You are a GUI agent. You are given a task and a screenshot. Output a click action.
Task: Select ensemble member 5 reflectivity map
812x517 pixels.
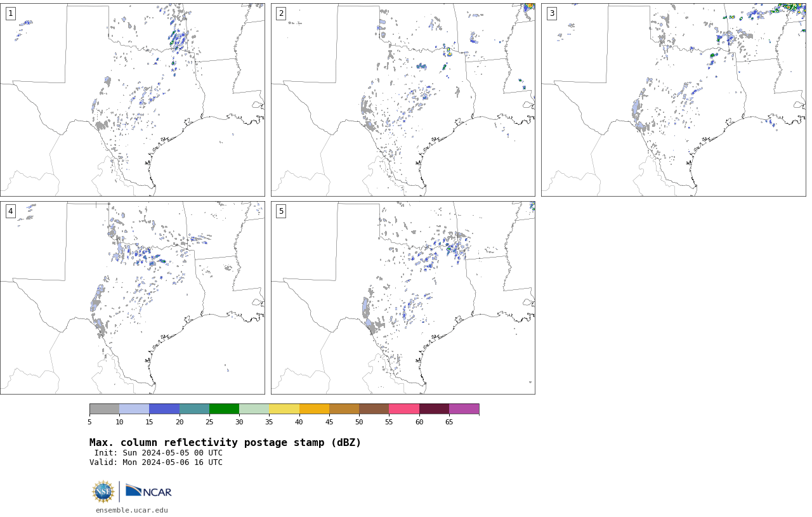[x=403, y=298]
